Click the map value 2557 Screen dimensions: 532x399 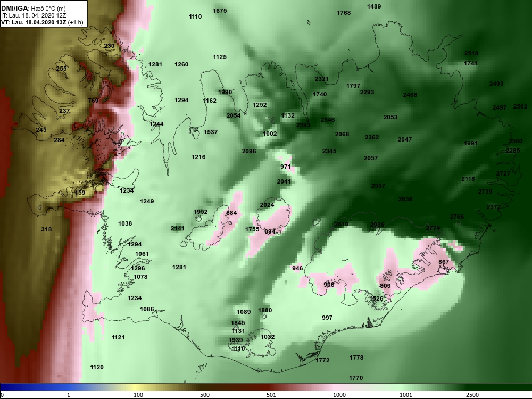378,186
